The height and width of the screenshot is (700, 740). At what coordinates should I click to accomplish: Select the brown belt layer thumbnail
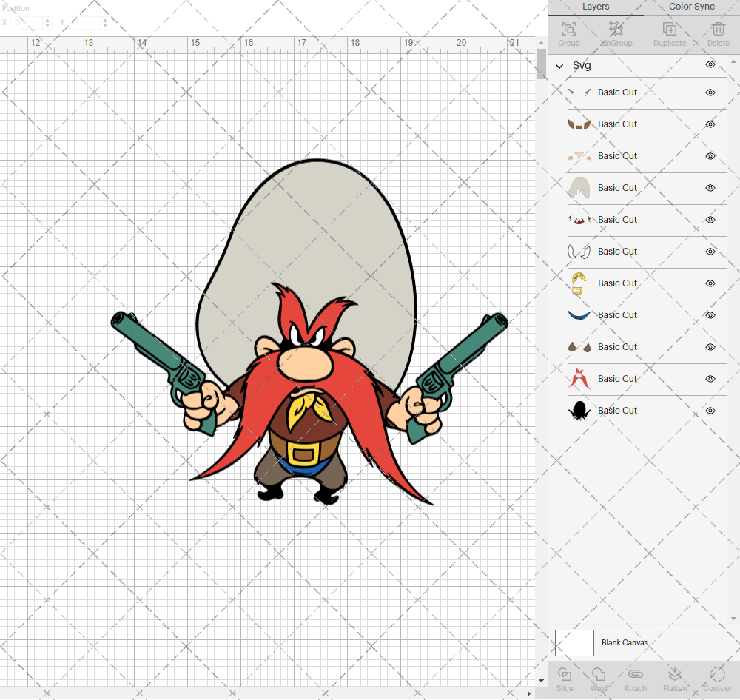579,124
